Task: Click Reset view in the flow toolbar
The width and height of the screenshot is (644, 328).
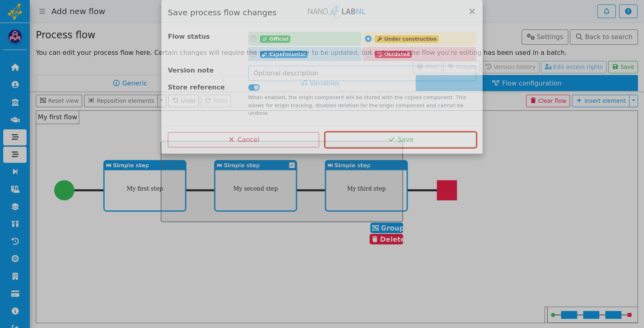Action: pos(59,101)
